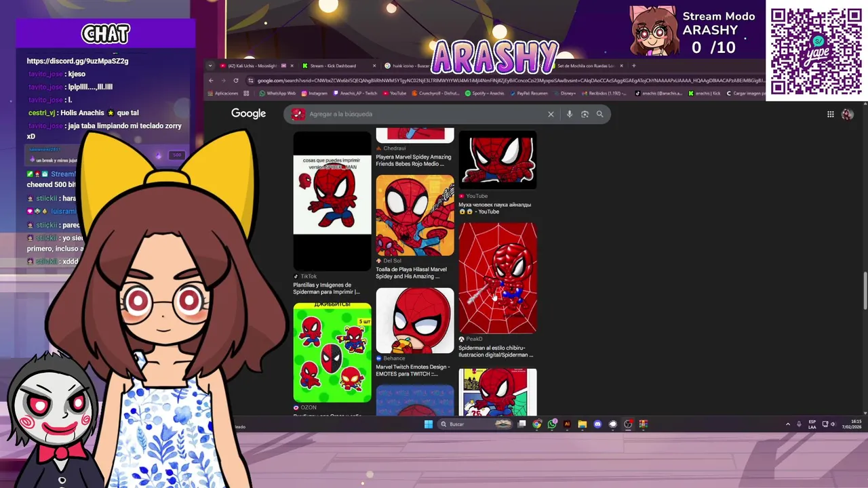Open the Behance Twitch emotes image
868x488 pixels.
(x=415, y=320)
